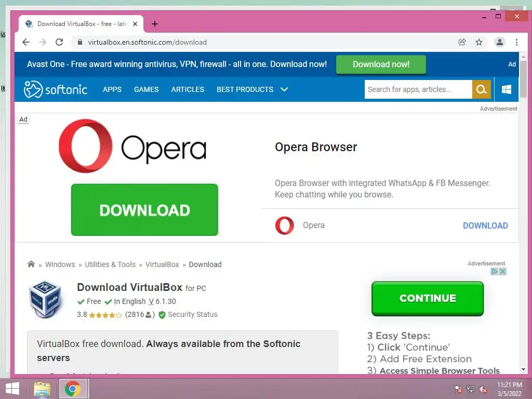Click the taskbar clock 11:21 PM
532x399 pixels.
click(510, 385)
